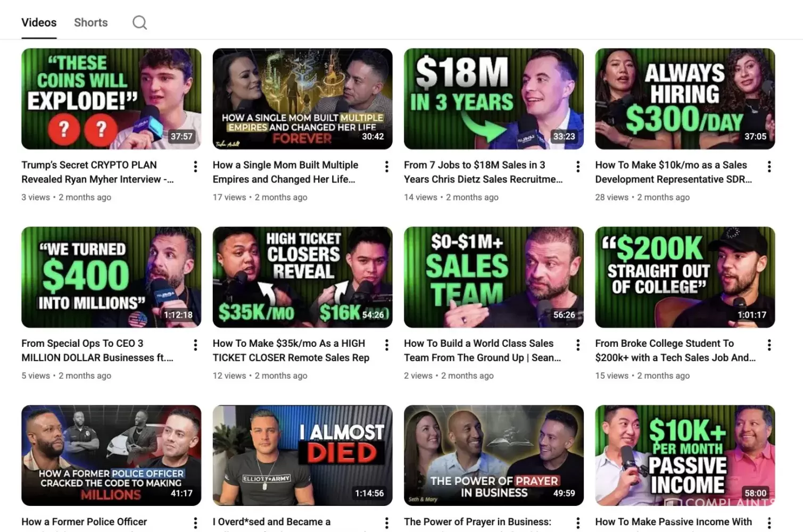Play the 'Power of Prayer in Business' thumbnail

click(494, 455)
